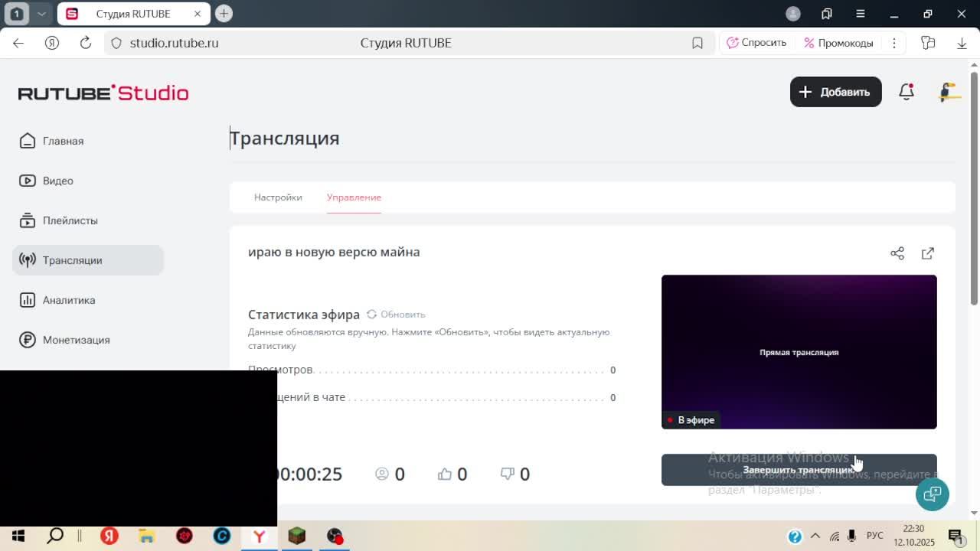Image resolution: width=980 pixels, height=551 pixels.
Task: Open the channel profile avatar
Action: 949,92
